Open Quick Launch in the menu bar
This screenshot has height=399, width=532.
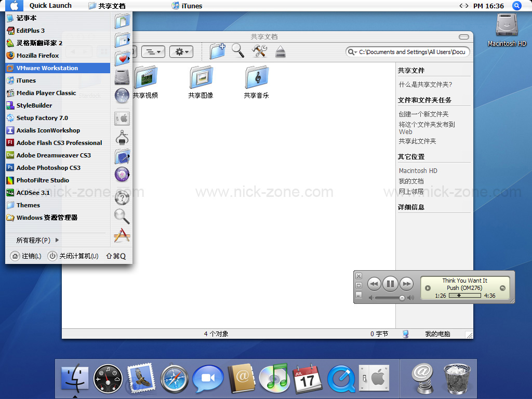[x=50, y=5]
